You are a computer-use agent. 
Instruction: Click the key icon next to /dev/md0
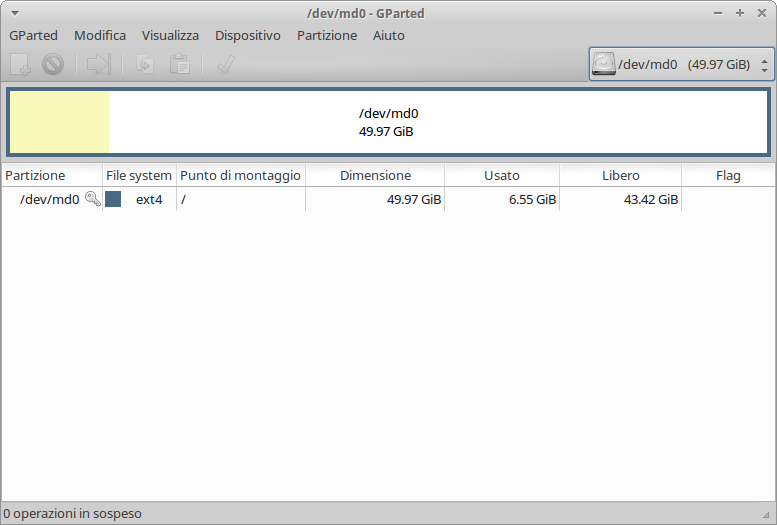93,199
